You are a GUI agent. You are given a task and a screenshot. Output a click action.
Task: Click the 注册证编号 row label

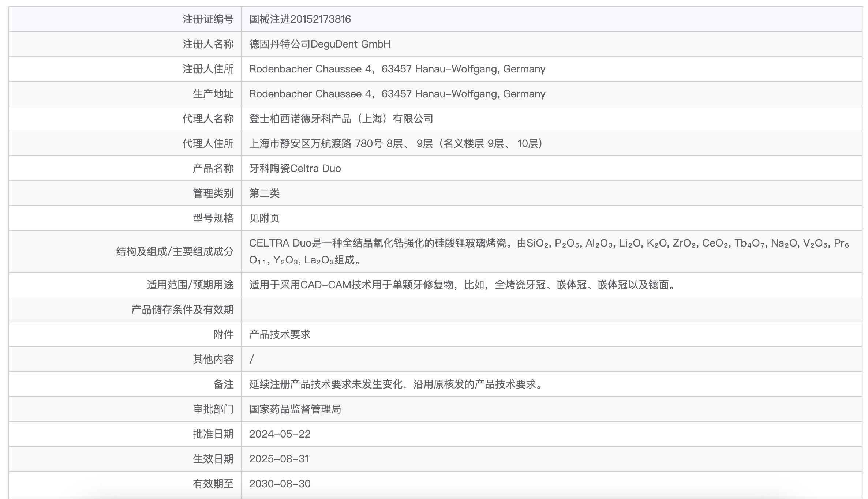(x=208, y=19)
